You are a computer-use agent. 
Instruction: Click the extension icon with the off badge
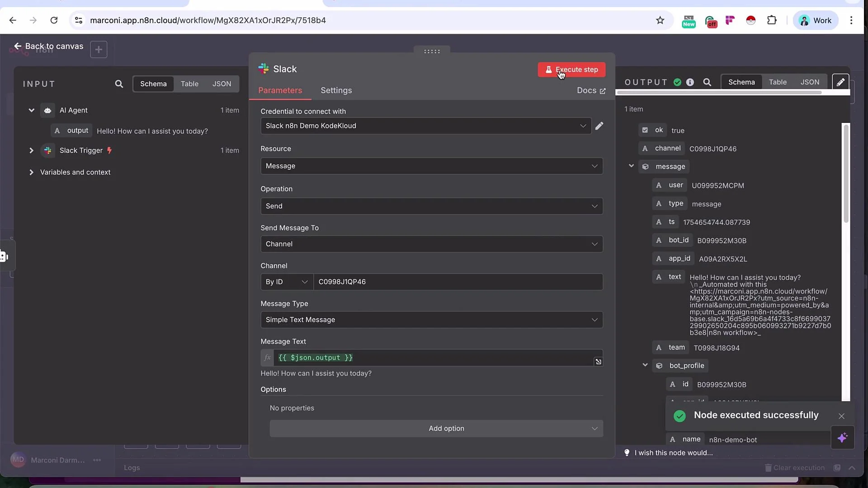click(x=711, y=21)
